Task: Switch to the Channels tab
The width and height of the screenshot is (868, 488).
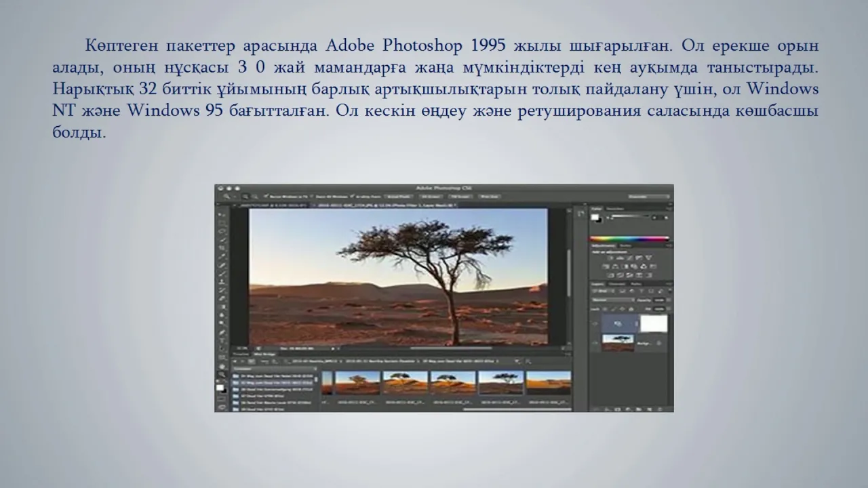Action: [x=617, y=284]
